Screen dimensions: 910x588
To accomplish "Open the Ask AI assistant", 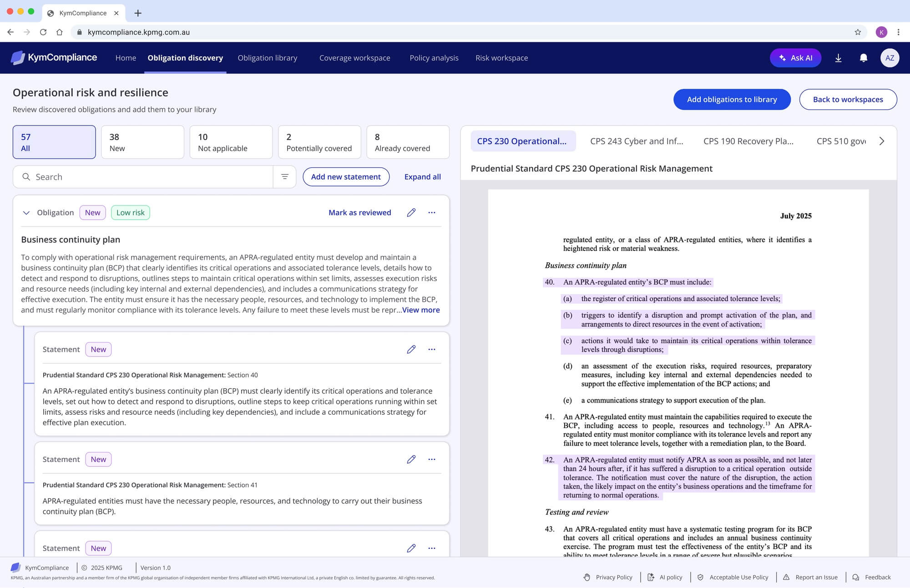I will pos(795,58).
